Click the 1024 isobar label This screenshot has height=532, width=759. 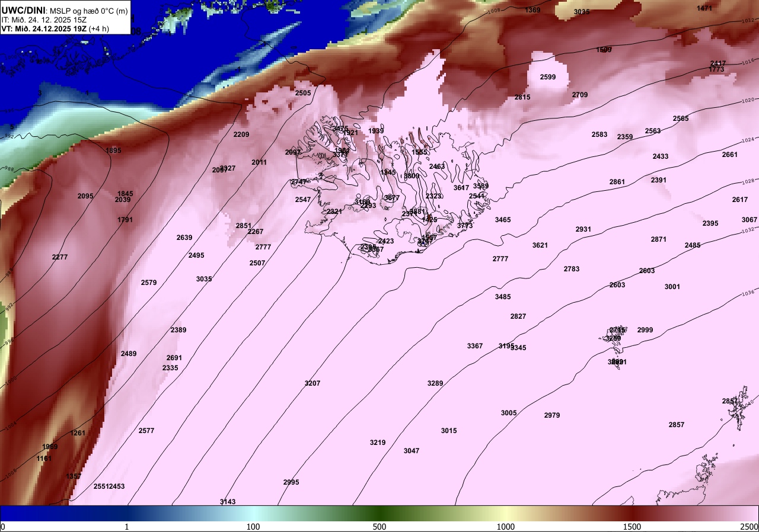pyautogui.click(x=748, y=140)
